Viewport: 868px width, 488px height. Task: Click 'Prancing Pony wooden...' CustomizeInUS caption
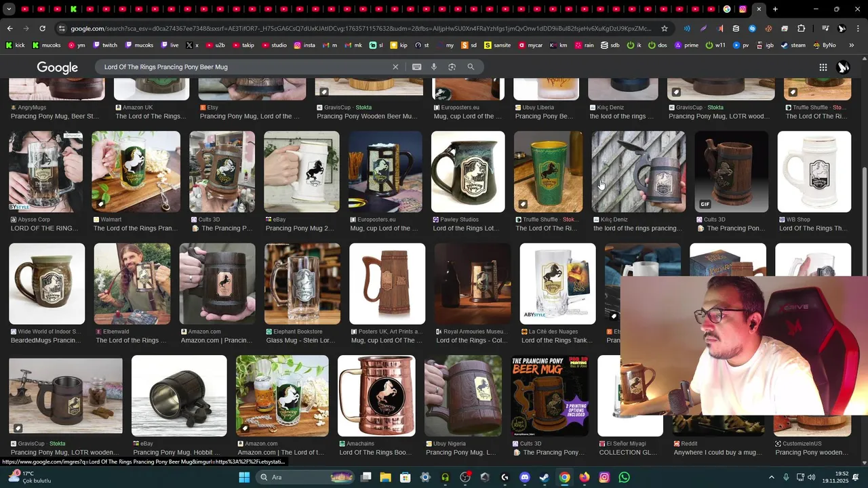[x=811, y=452]
